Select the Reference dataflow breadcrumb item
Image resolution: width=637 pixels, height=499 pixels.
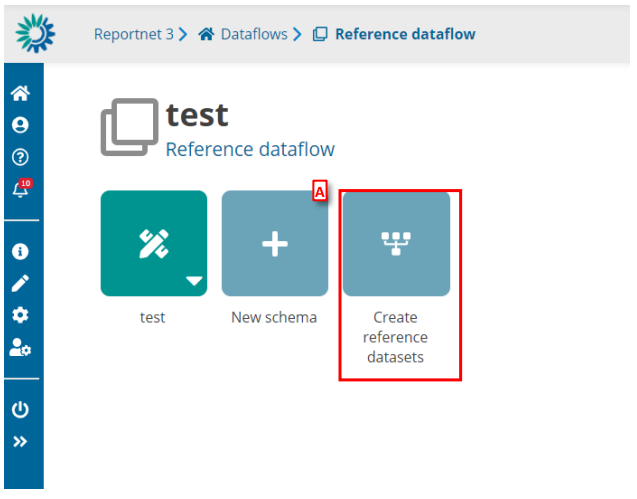(x=404, y=34)
